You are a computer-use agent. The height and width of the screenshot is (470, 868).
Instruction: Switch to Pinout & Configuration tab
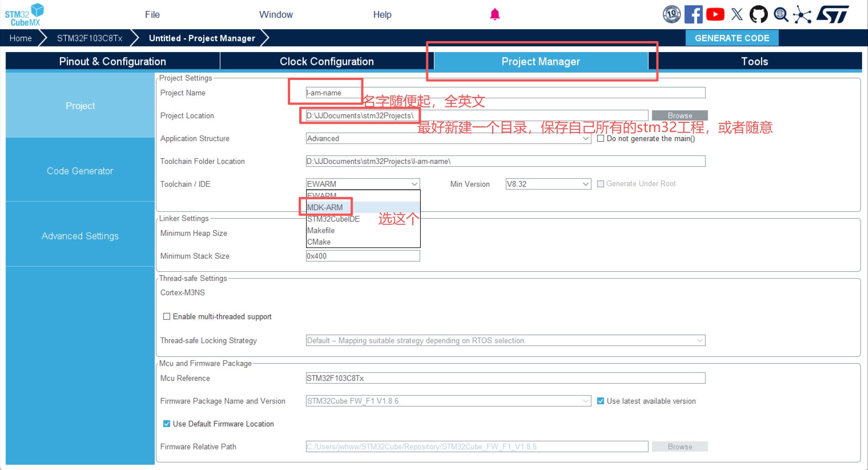click(112, 62)
